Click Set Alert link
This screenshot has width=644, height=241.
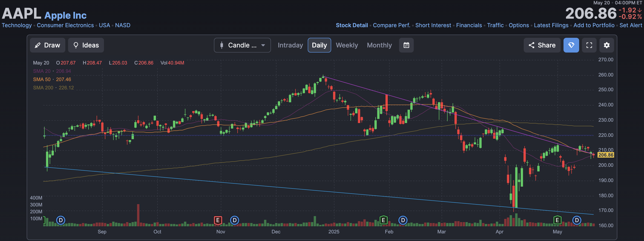pyautogui.click(x=630, y=25)
